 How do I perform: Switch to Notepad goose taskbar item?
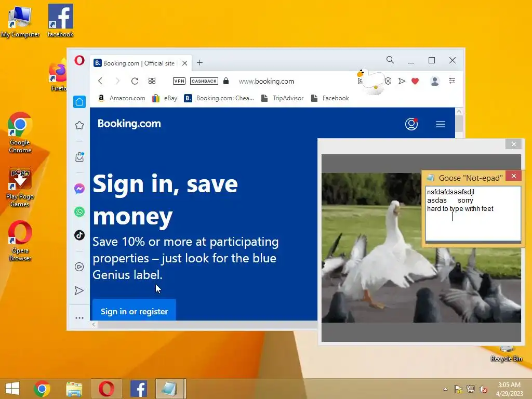170,389
